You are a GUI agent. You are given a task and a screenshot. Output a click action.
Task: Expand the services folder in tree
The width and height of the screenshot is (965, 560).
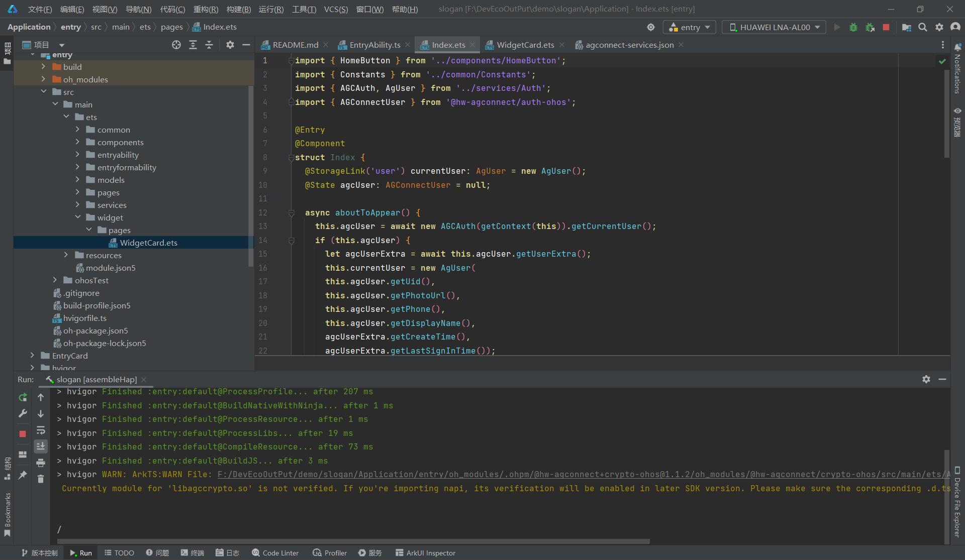pyautogui.click(x=77, y=205)
